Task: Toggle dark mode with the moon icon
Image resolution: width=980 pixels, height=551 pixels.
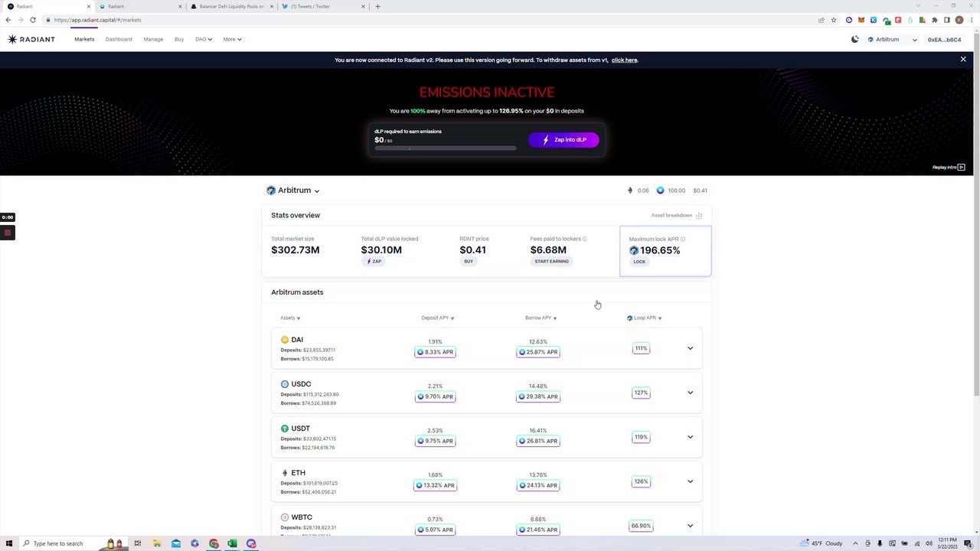Action: pos(855,39)
